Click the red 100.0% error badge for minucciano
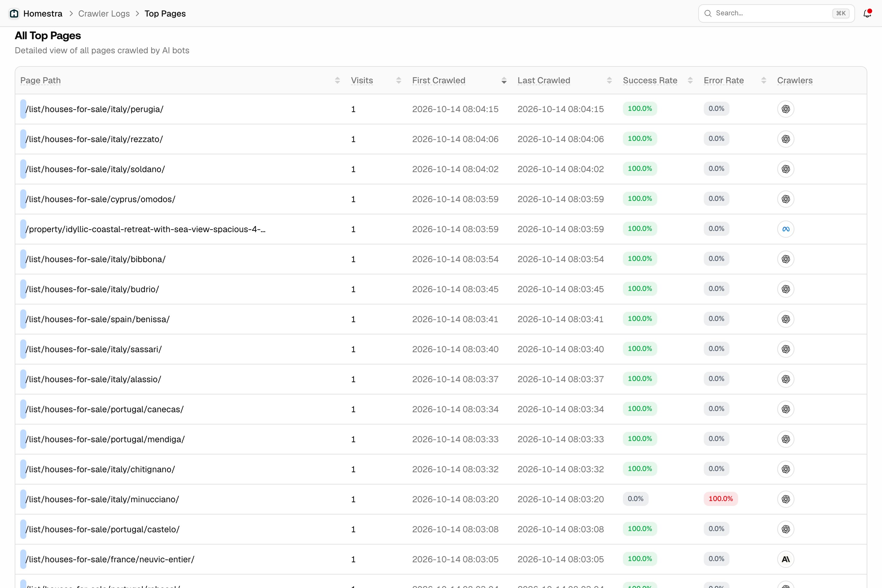This screenshot has height=588, width=882. click(x=720, y=499)
